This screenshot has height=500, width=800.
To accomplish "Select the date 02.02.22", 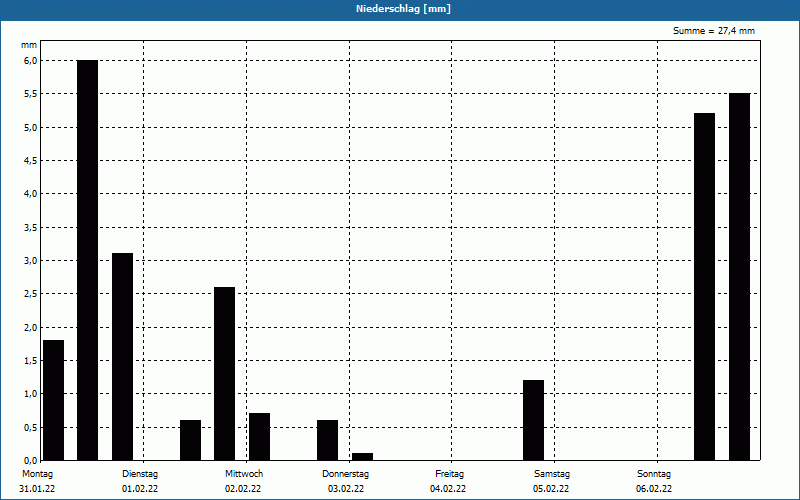I will click(243, 489).
